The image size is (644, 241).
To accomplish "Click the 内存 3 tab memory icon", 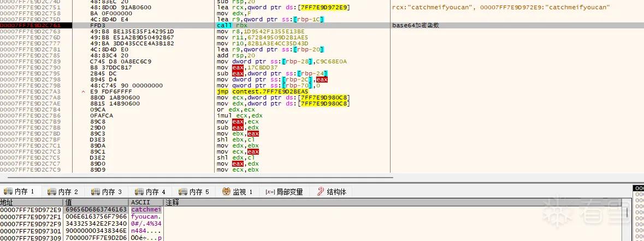I will click(x=96, y=192).
